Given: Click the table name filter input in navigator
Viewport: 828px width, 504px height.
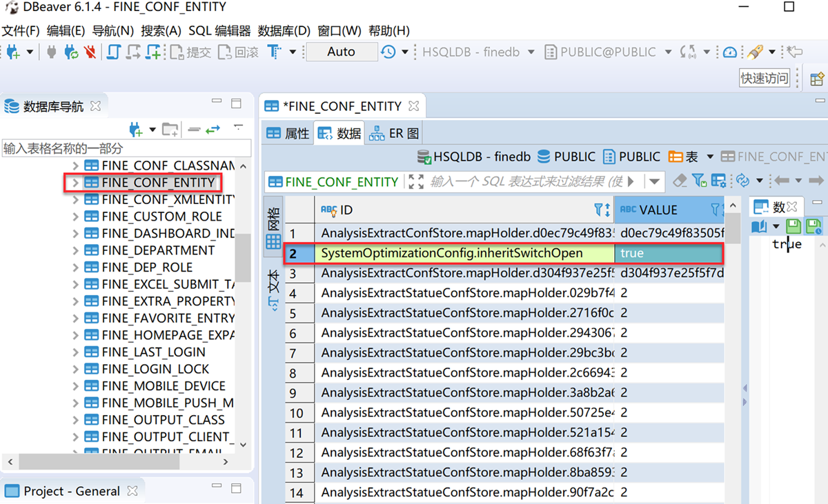Looking at the screenshot, I should coord(126,148).
